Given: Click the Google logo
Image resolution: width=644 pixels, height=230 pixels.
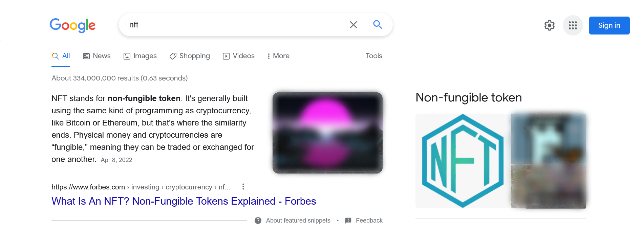Looking at the screenshot, I should pos(72,25).
